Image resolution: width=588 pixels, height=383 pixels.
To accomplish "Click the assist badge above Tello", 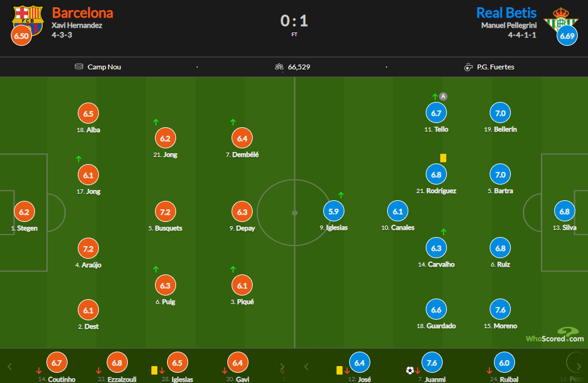I will click(443, 97).
